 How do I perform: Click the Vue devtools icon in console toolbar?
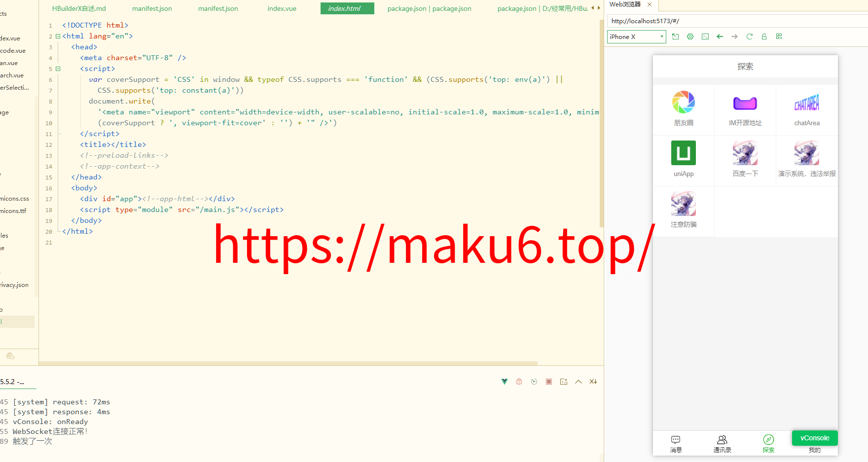click(505, 382)
